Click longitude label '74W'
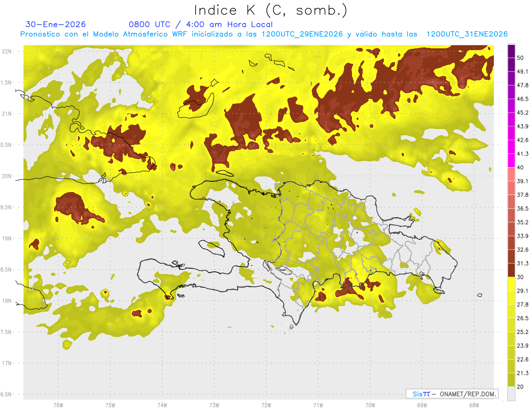The height and width of the screenshot is (411, 532). 162,405
